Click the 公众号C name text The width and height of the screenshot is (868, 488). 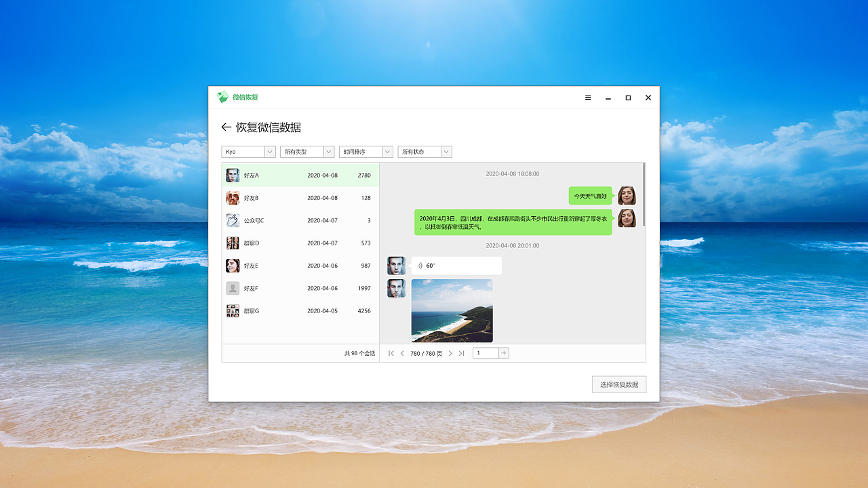(254, 220)
